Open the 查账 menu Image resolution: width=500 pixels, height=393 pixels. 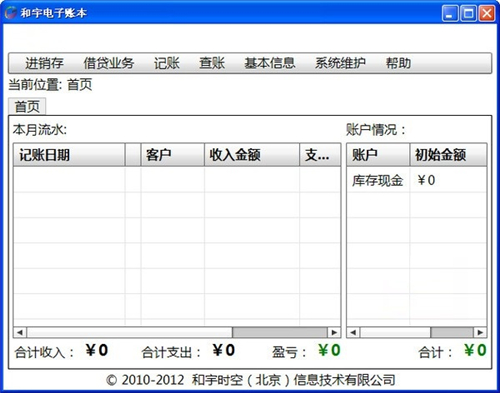[212, 63]
